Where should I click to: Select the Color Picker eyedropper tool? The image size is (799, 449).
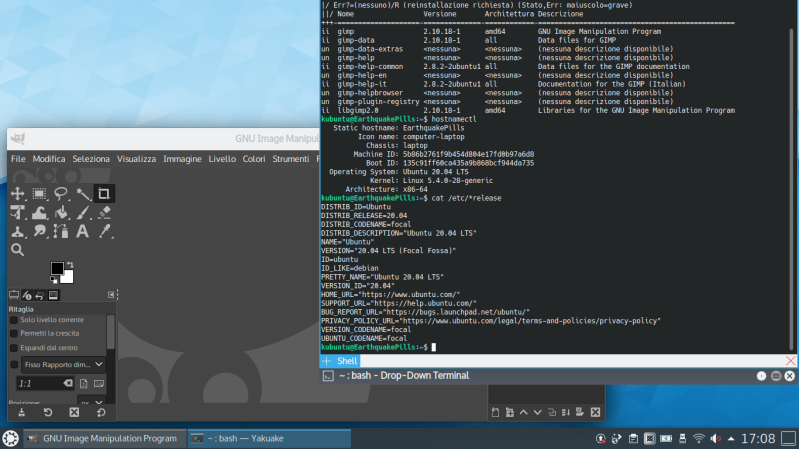104,231
